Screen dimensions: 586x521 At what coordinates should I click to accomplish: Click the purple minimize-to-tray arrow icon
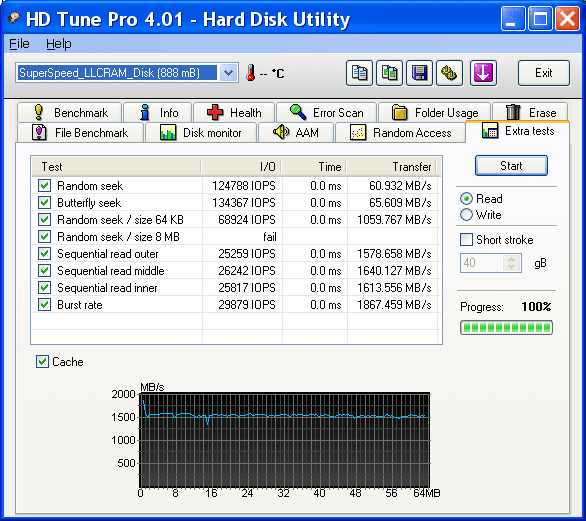(483, 73)
